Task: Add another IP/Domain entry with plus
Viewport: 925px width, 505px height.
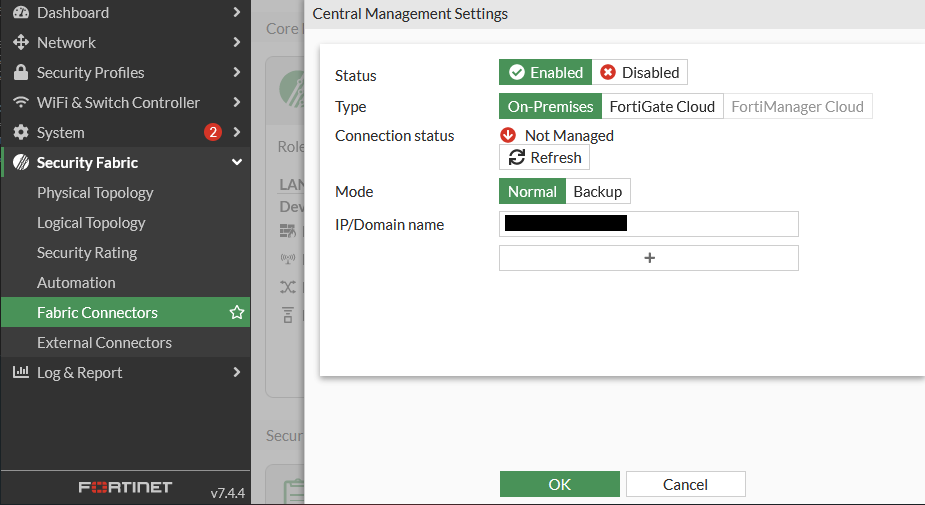Action: [649, 258]
